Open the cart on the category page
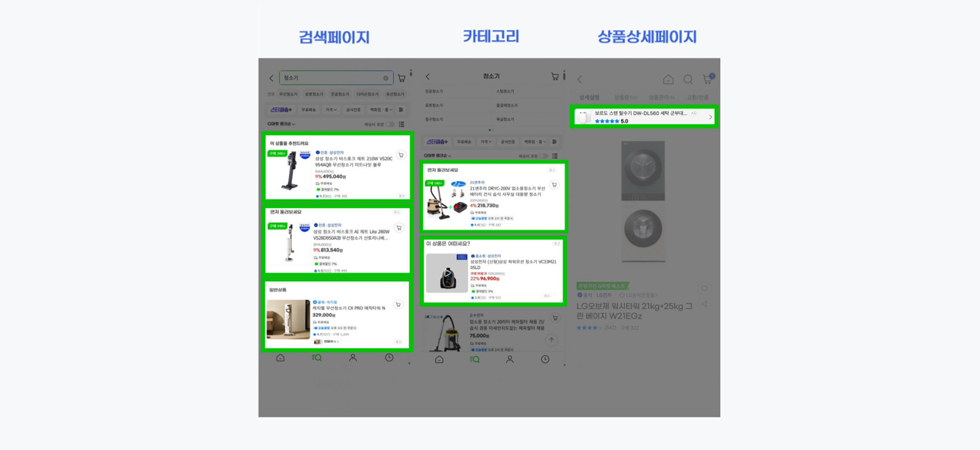The height and width of the screenshot is (450, 980). 555,76
